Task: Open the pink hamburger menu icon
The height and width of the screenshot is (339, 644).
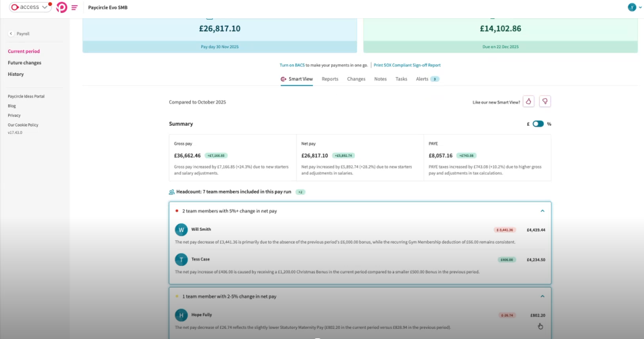Action: (x=74, y=7)
